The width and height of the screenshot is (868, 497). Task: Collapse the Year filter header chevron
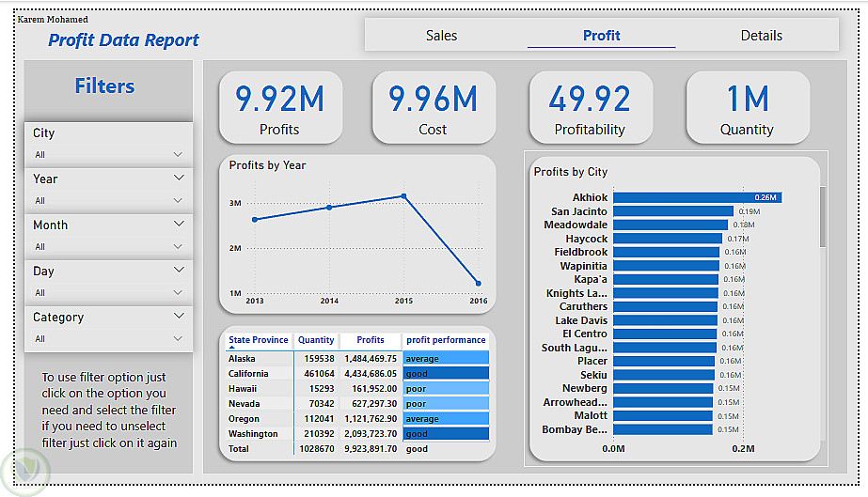tap(179, 178)
